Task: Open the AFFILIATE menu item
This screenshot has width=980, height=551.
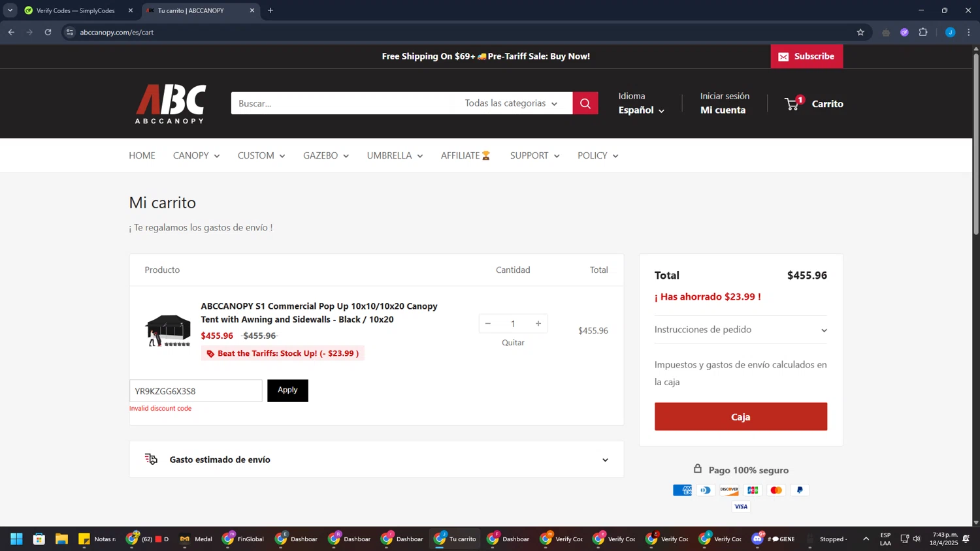Action: click(x=466, y=155)
